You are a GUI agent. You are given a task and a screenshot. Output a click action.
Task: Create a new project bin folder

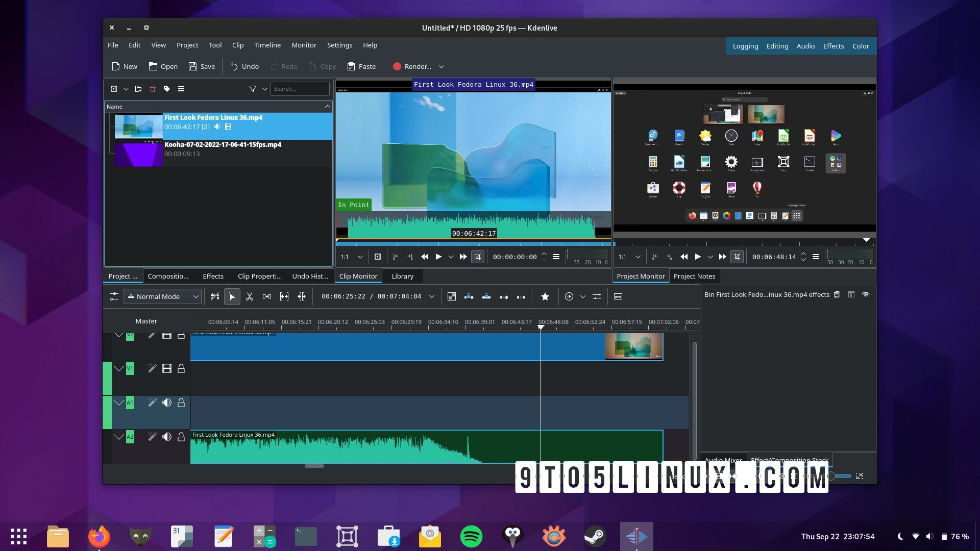click(138, 89)
